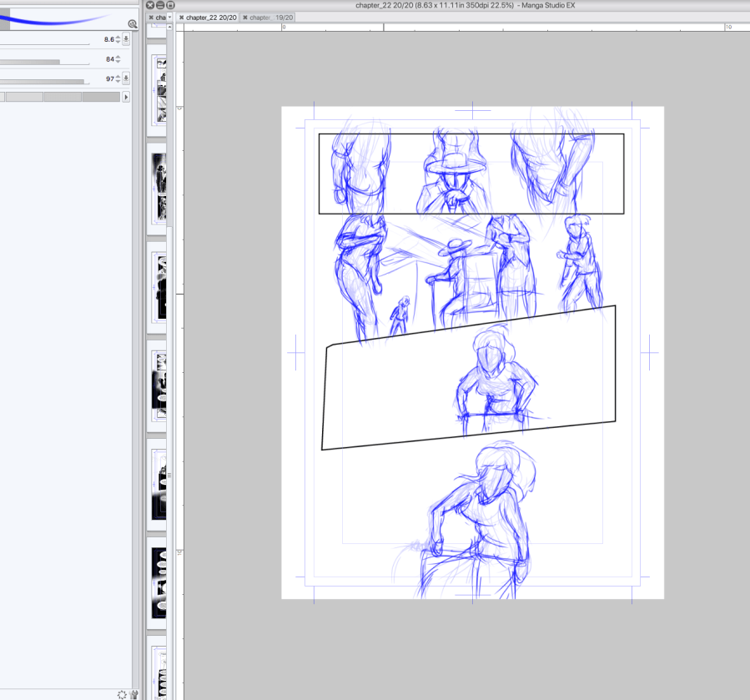
Task: Expand the preset strip with the right arrow
Action: pyautogui.click(x=126, y=98)
